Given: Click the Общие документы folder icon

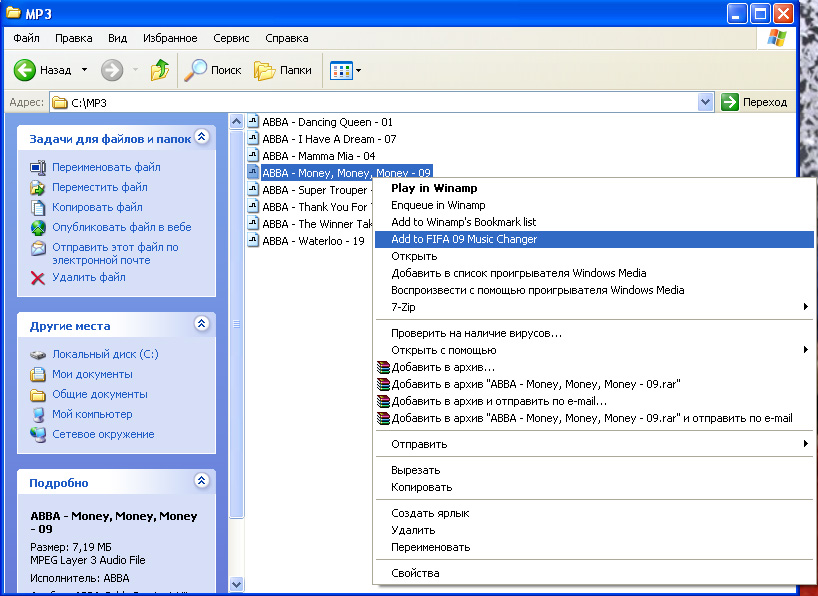Looking at the screenshot, I should (38, 395).
